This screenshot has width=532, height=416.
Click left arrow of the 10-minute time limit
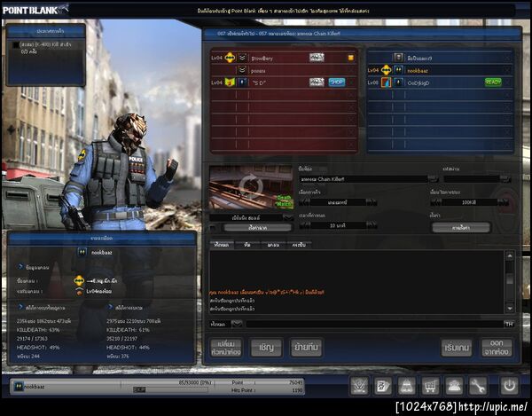pyautogui.click(x=305, y=225)
